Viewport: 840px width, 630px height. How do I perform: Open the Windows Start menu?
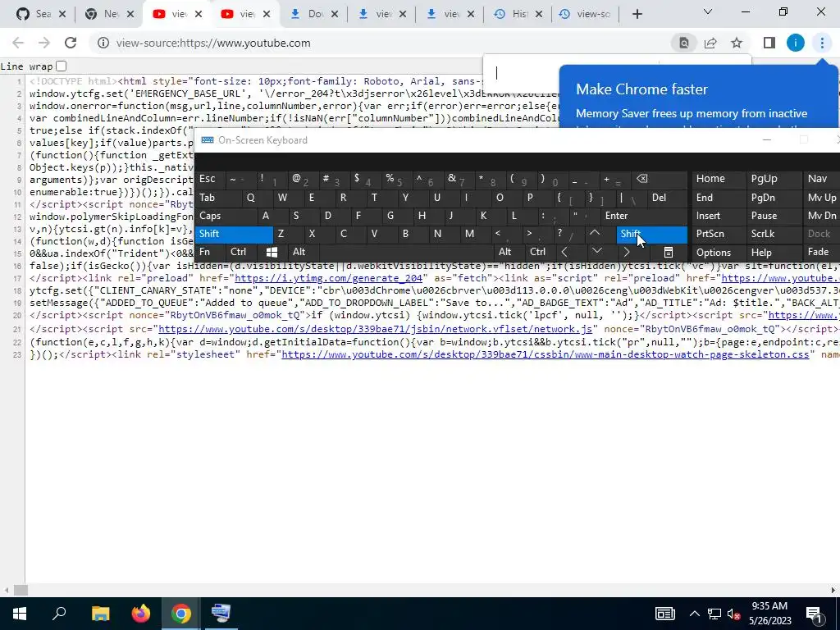(x=20, y=614)
